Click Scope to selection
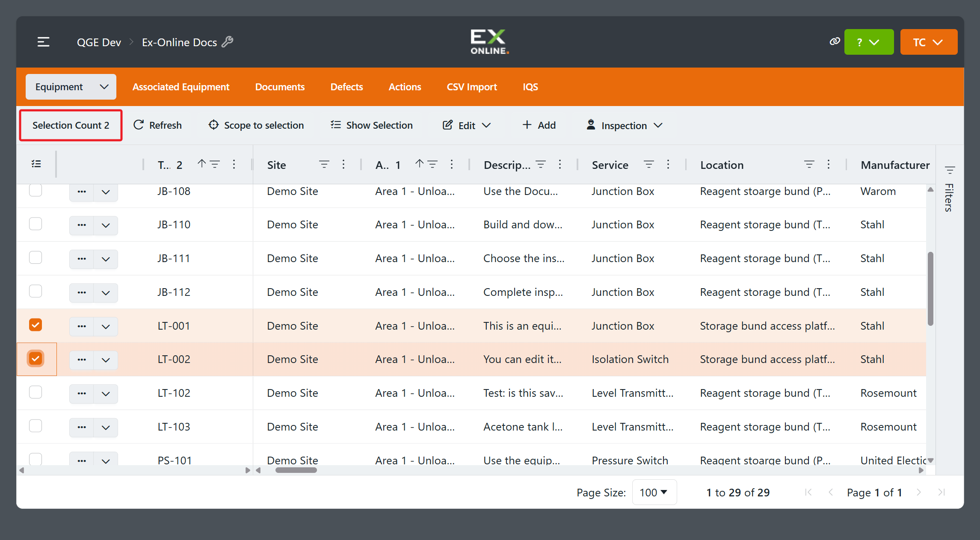Viewport: 980px width, 540px height. click(256, 125)
